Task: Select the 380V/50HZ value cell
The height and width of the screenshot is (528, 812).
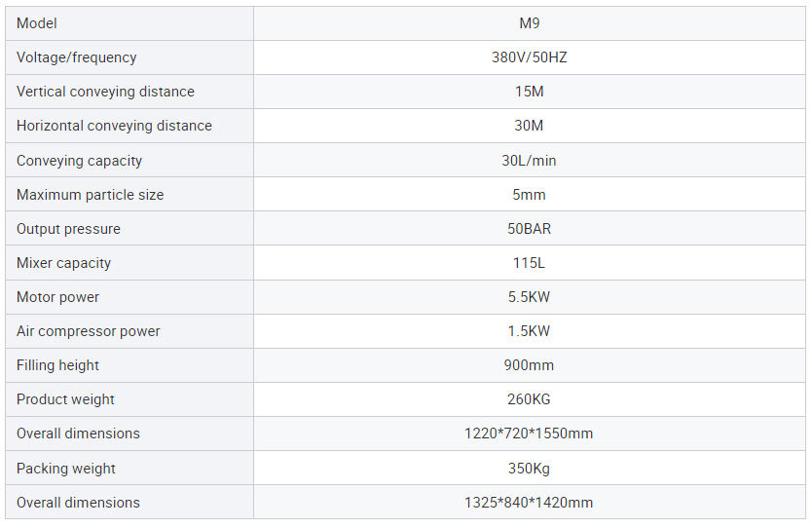Action: 529,57
